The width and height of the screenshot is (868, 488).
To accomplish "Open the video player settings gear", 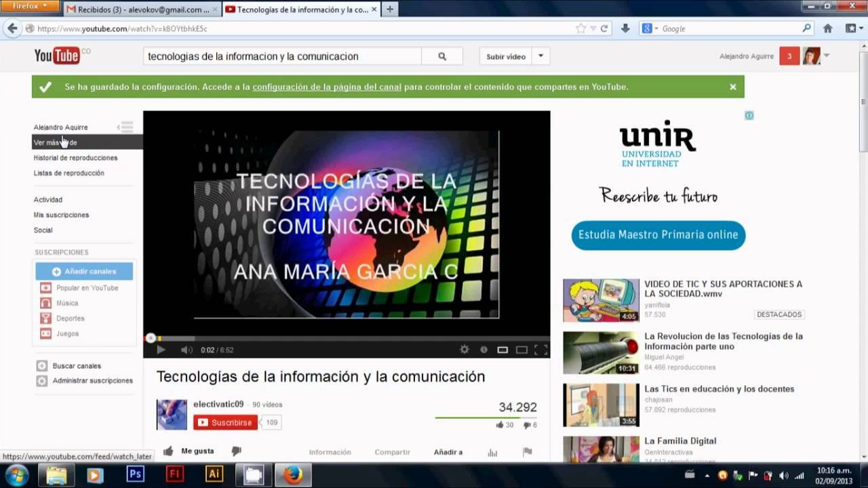I will 465,350.
